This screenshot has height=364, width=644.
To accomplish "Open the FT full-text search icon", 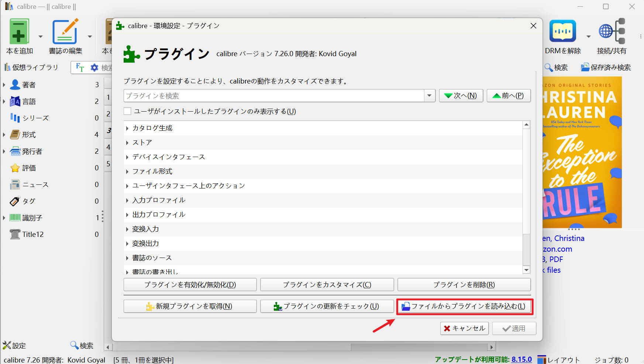I will coord(79,67).
